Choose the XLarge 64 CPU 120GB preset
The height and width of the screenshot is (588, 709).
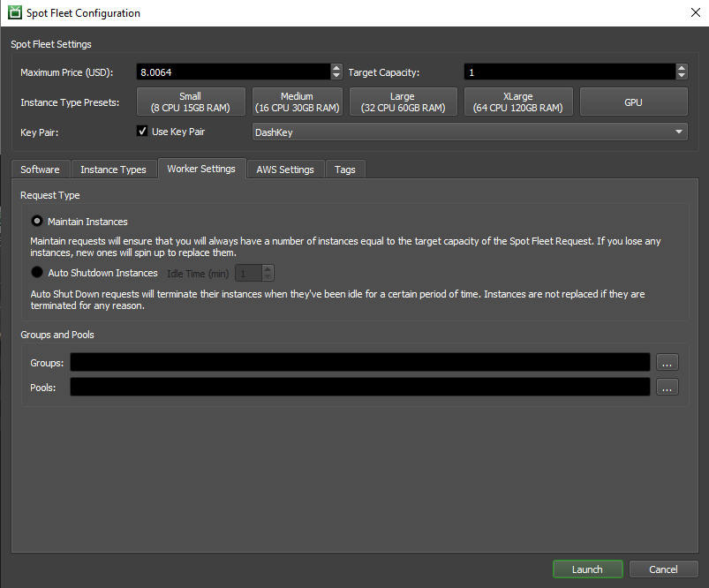[518, 102]
